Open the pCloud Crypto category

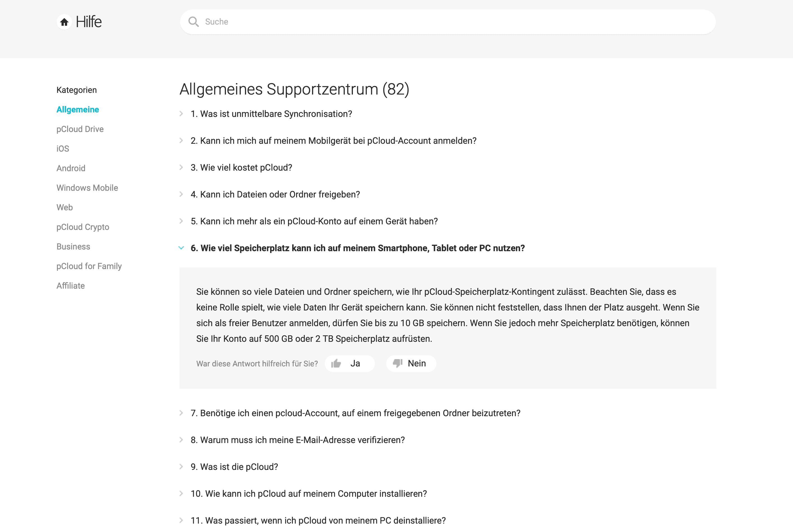pos(83,227)
